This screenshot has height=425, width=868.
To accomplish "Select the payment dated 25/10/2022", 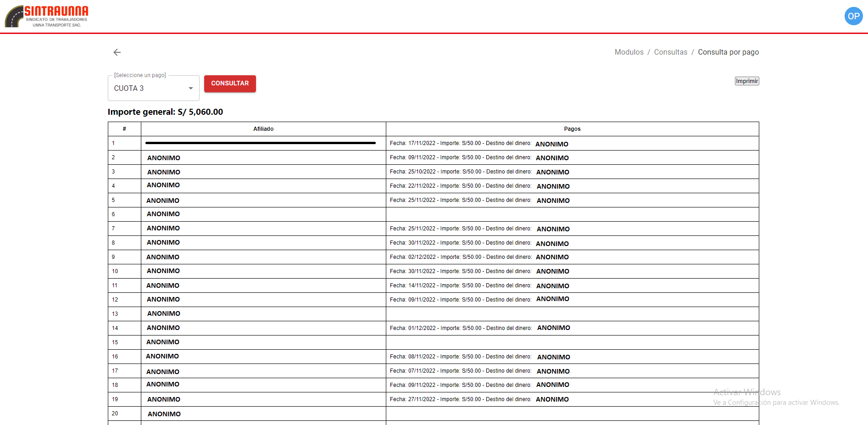I will (x=460, y=172).
